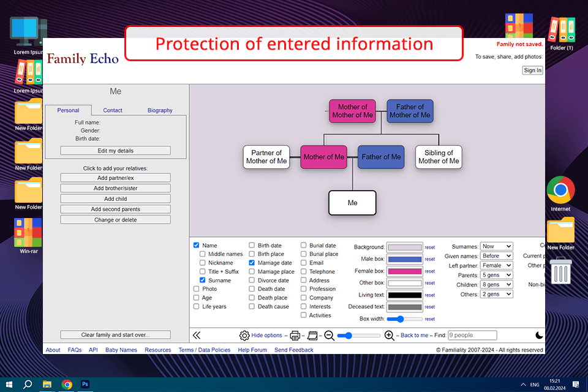Open taskbar search magnifier
Image resolution: width=588 pixels, height=392 pixels.
tap(28, 385)
